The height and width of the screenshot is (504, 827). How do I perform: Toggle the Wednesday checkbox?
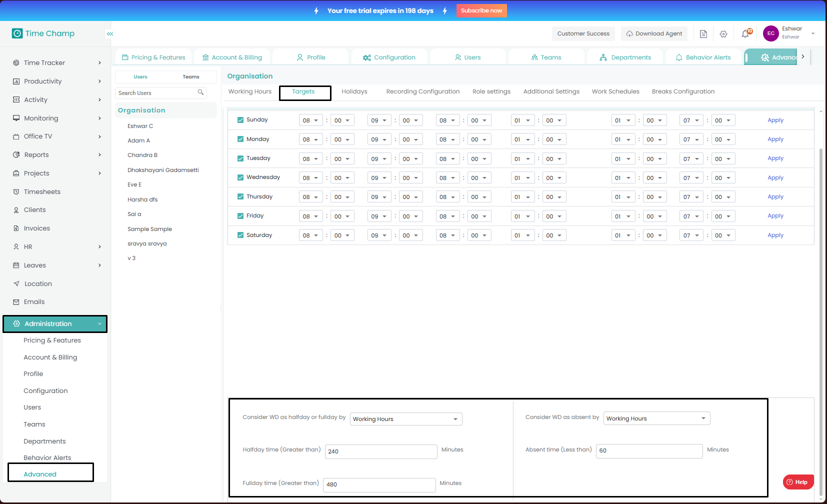pyautogui.click(x=240, y=177)
